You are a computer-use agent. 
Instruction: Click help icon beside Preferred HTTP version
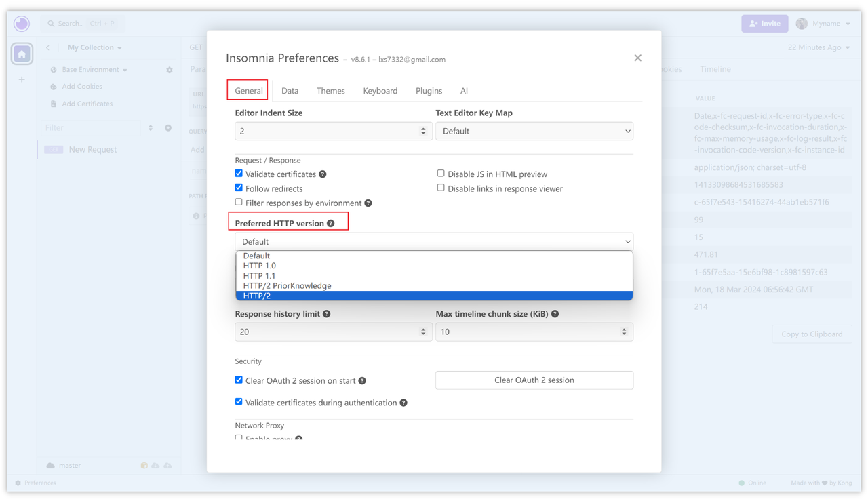point(331,223)
